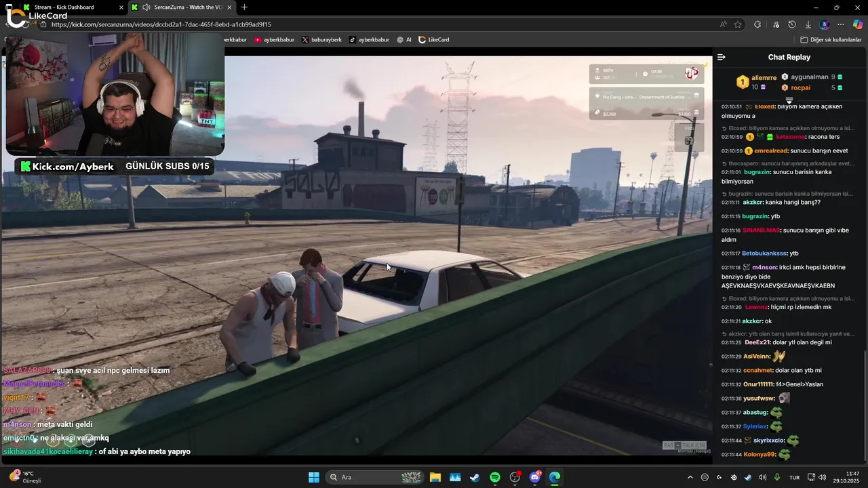Click the abastug username in chat

[x=755, y=413]
